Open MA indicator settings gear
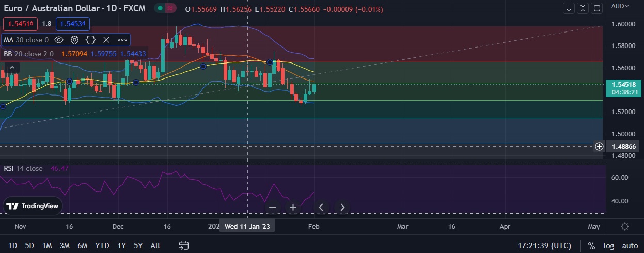 75,40
